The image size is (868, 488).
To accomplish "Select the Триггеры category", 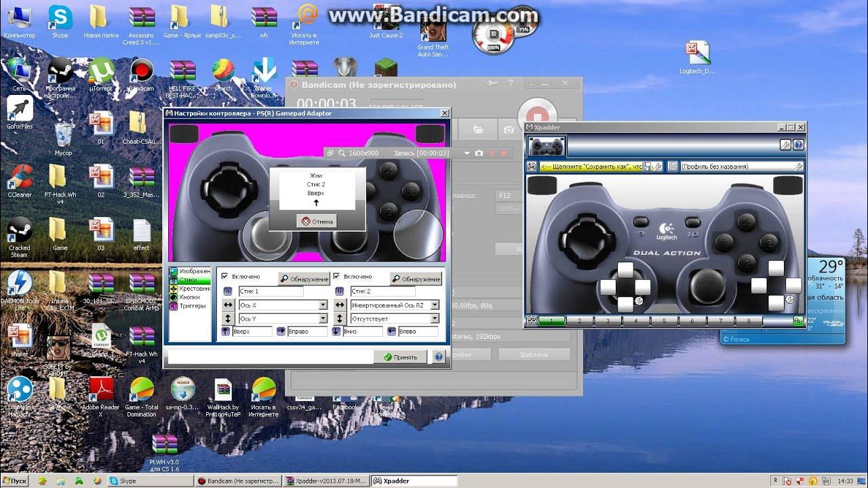I will tap(190, 306).
